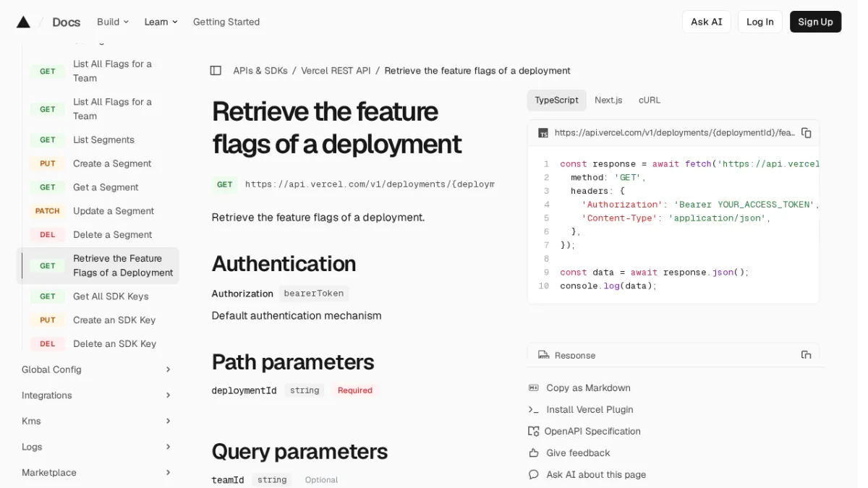Select Install Vercel Plugin
This screenshot has width=868, height=488.
pyautogui.click(x=590, y=410)
